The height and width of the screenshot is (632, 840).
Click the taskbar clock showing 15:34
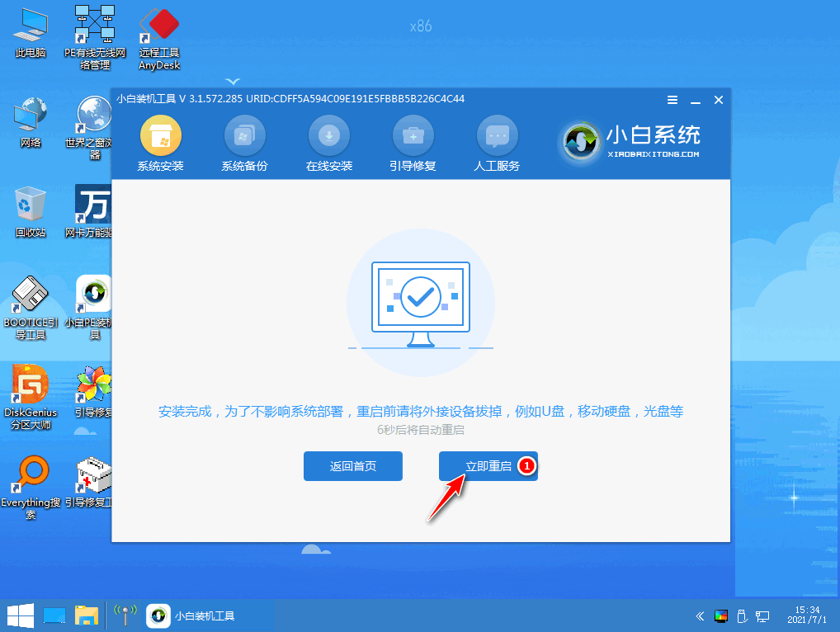tap(807, 615)
